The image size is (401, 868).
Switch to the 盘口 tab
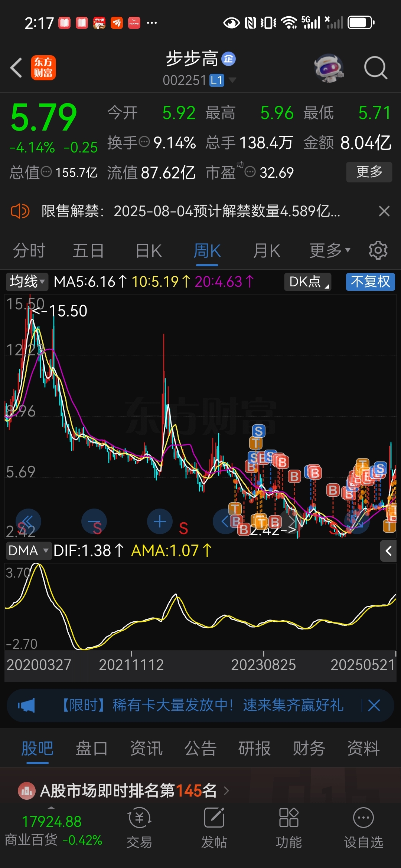click(92, 748)
